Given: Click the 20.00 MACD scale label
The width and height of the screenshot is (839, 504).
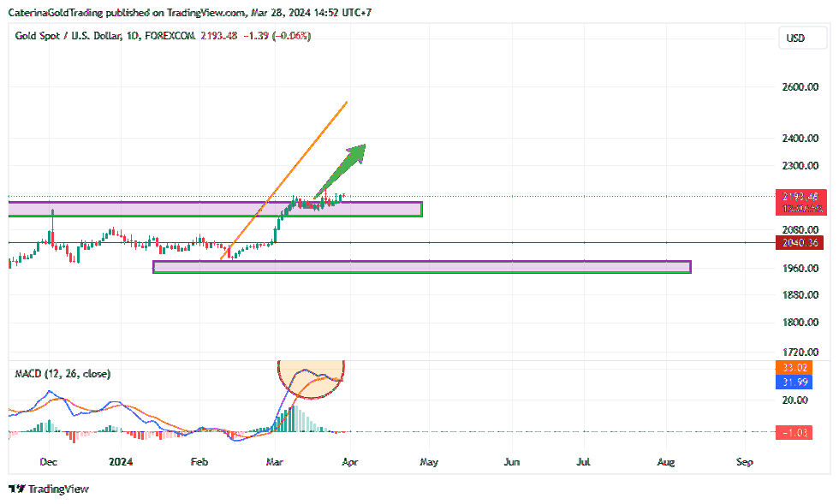Looking at the screenshot, I should [794, 400].
